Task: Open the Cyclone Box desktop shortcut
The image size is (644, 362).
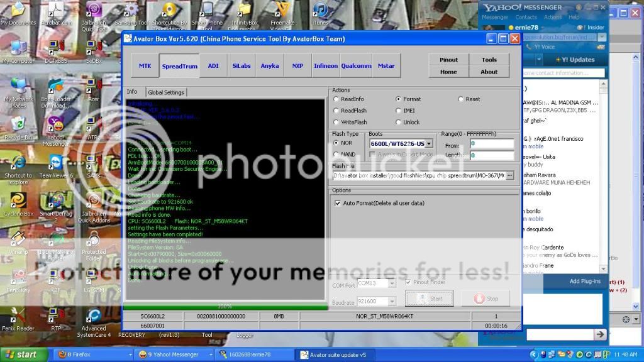Action: point(18,200)
